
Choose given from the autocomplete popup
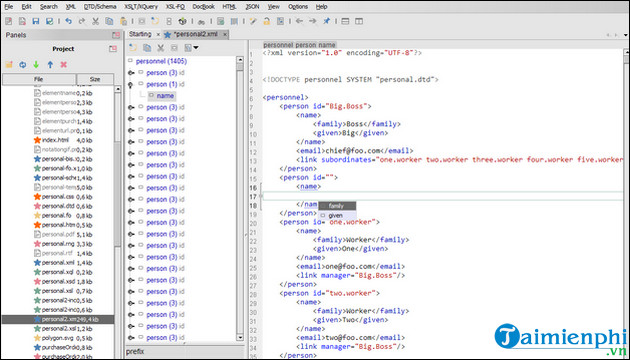pos(337,215)
